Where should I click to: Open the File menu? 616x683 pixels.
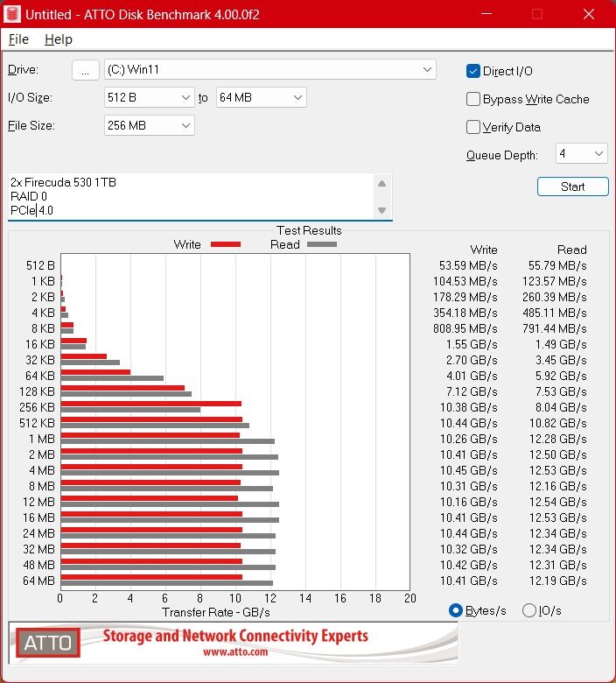[18, 39]
